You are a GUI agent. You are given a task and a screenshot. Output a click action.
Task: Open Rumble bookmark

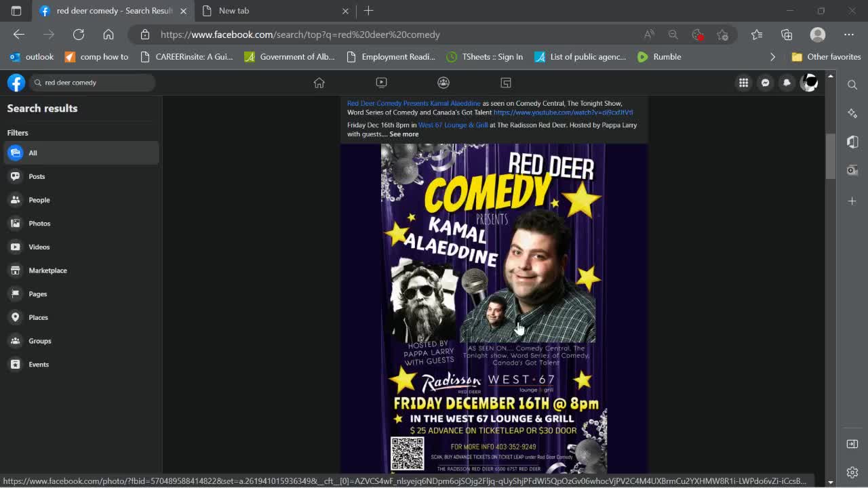point(659,57)
